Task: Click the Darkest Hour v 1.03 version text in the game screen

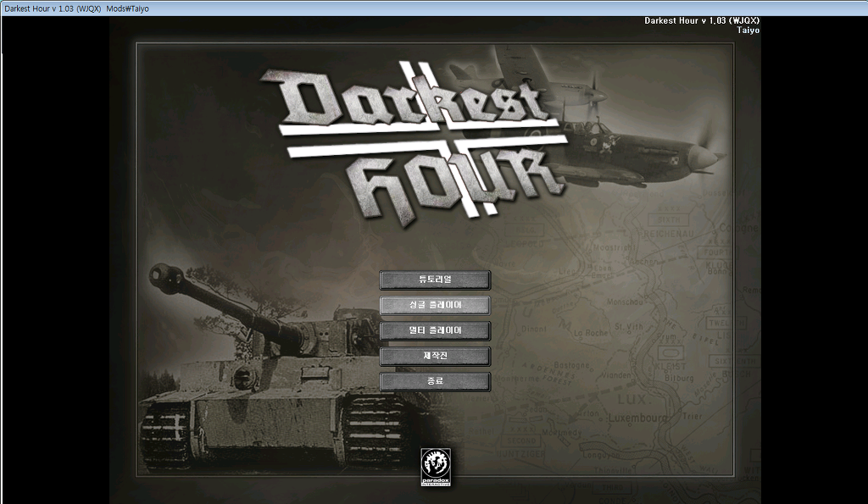Action: point(702,21)
